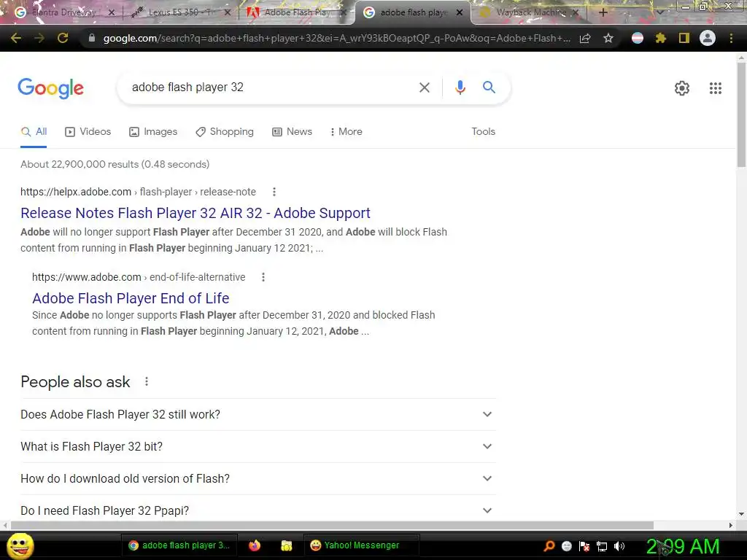Click the vertical scrollbar thumb

coord(741,114)
